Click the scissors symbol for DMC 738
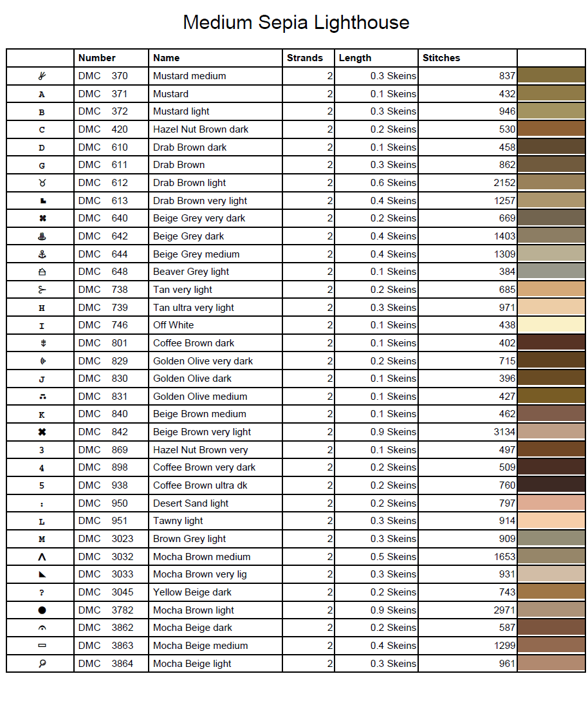The width and height of the screenshot is (588, 703). pos(42,290)
